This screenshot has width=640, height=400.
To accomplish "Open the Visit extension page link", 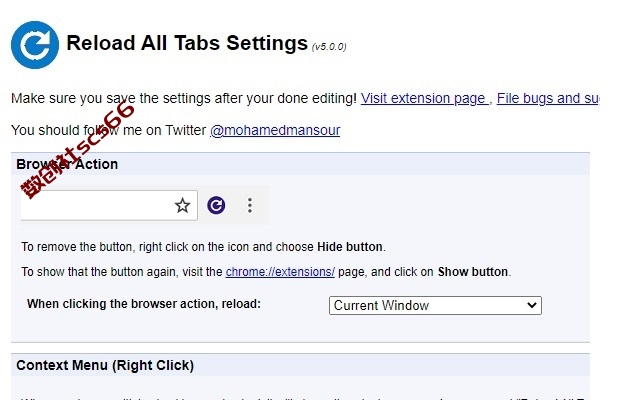I will [x=424, y=98].
